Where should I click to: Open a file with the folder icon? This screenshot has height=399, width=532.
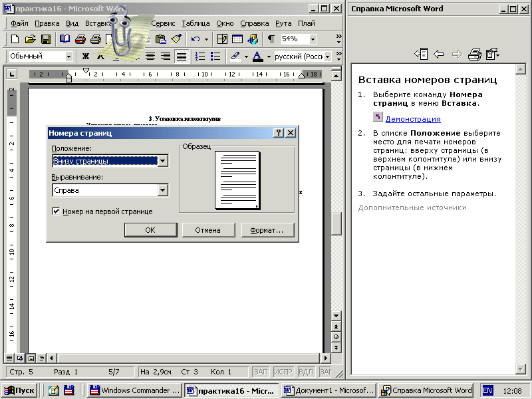30,39
